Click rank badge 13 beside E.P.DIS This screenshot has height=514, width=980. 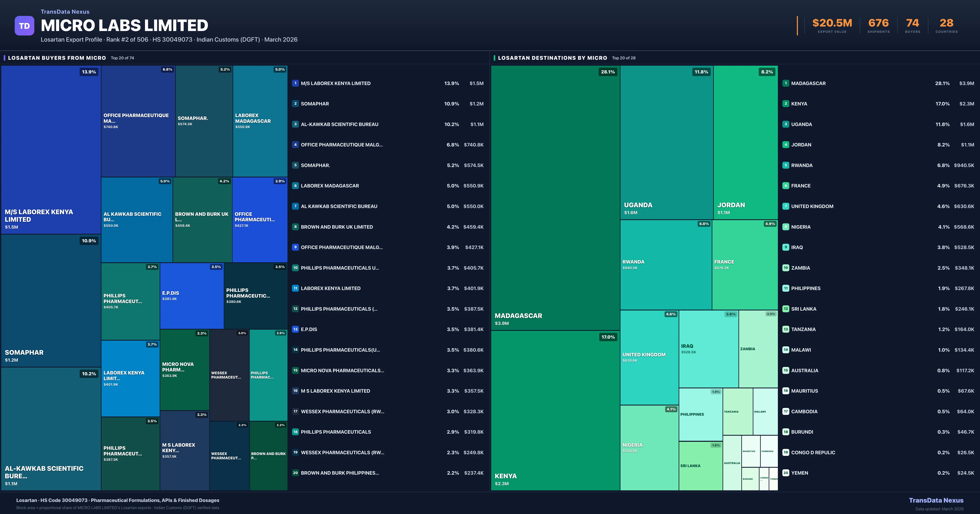pyautogui.click(x=295, y=329)
